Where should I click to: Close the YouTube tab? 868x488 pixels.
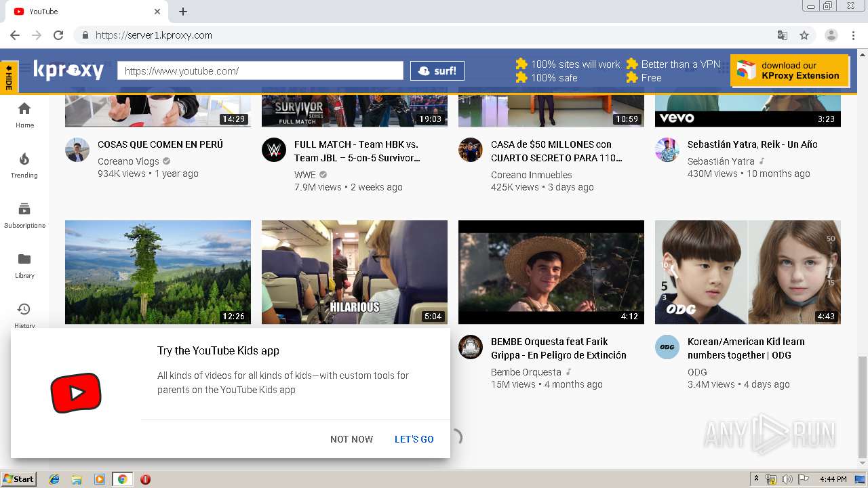click(x=157, y=12)
